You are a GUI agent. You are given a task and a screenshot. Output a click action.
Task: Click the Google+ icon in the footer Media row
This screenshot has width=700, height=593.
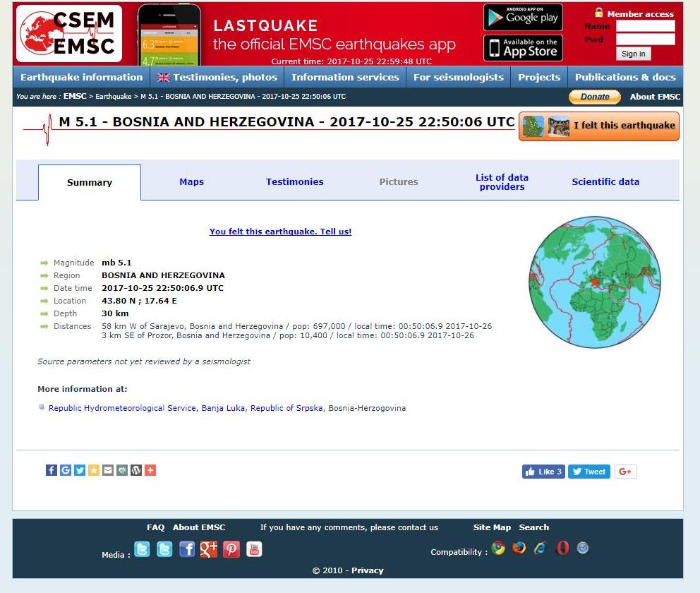click(209, 549)
